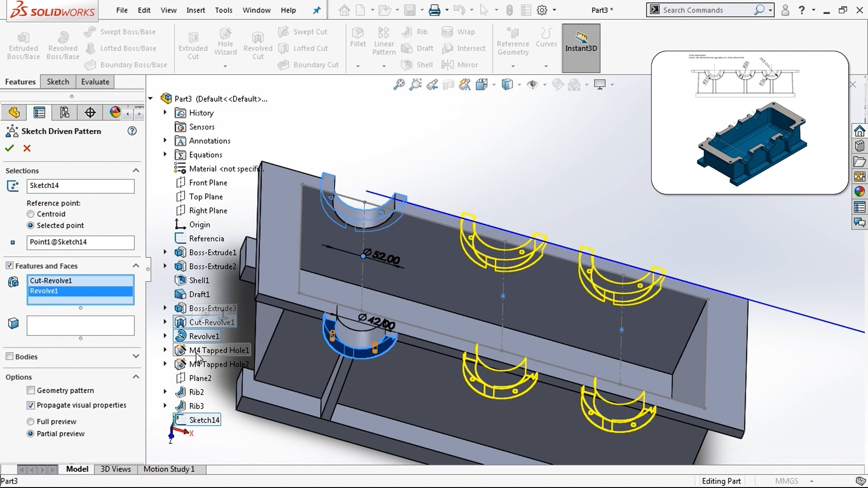Activate the Fillet tool

[358, 40]
